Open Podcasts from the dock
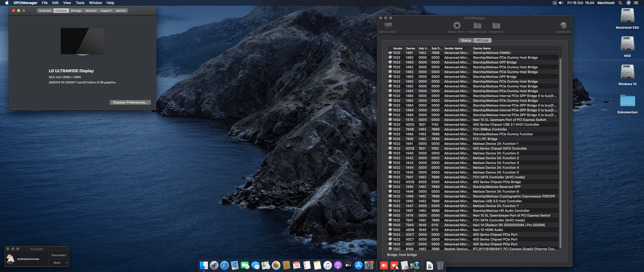Image resolution: width=644 pixels, height=272 pixels. pyautogui.click(x=338, y=265)
